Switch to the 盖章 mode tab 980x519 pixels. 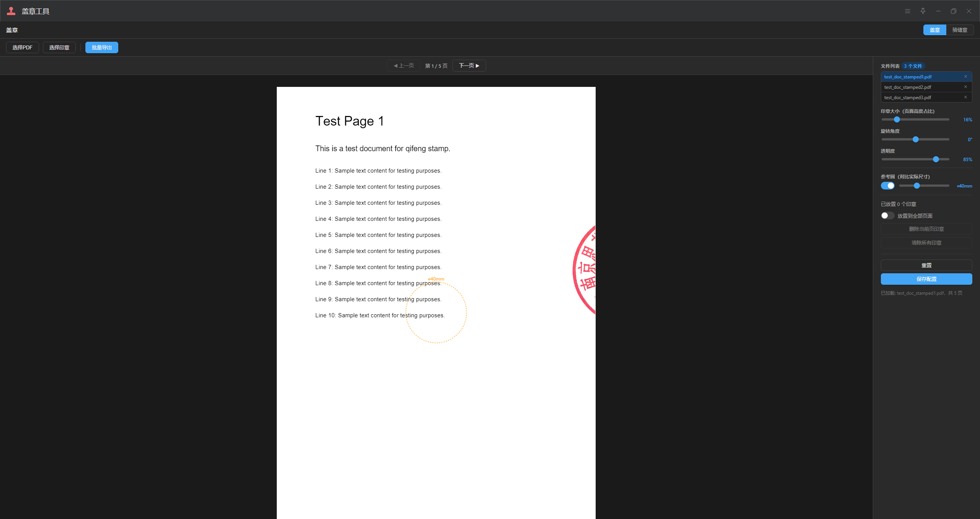point(935,30)
